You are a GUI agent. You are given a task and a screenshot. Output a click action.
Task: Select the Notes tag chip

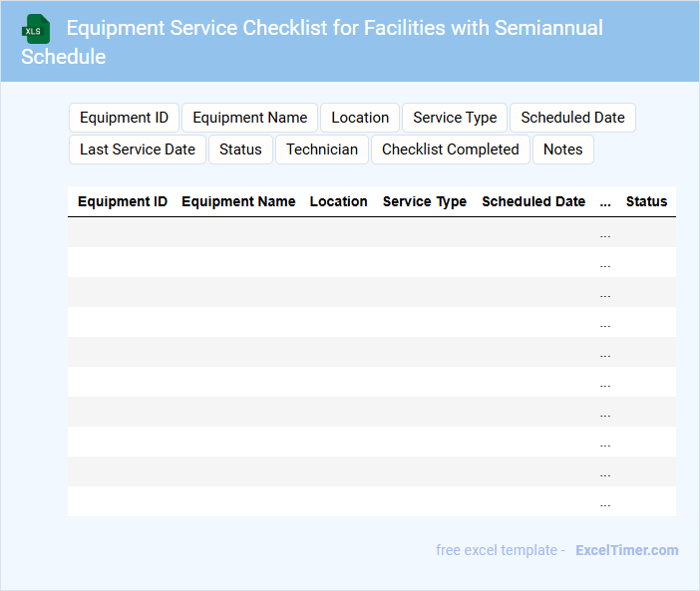coord(562,149)
